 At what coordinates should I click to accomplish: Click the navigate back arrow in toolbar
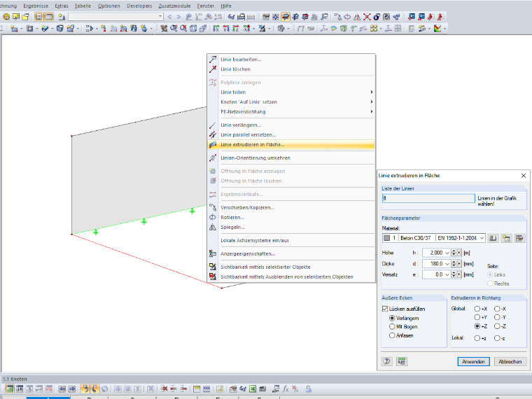pyautogui.click(x=169, y=17)
